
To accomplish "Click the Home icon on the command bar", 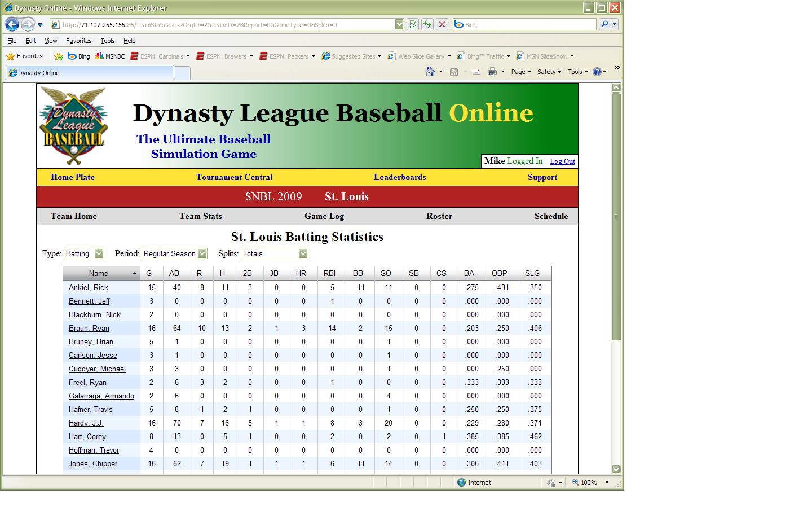I will click(x=429, y=72).
